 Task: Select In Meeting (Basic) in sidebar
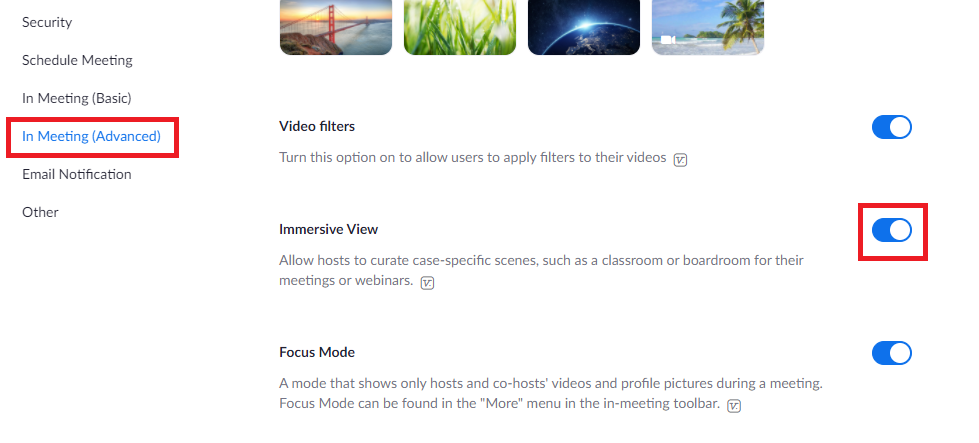point(76,98)
